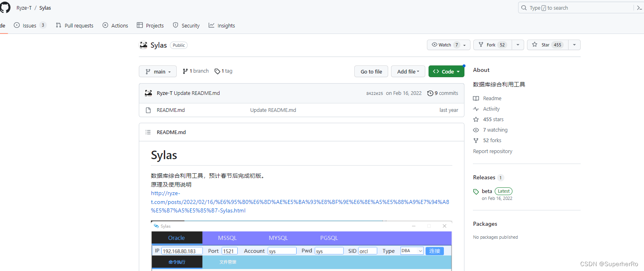Open the README outline list icon
The image size is (644, 271).
[148, 132]
